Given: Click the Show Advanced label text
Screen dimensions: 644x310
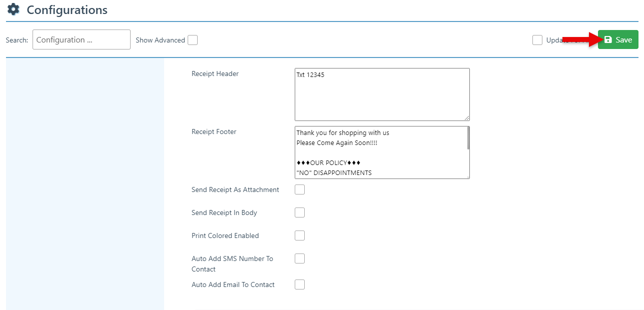Looking at the screenshot, I should (x=160, y=40).
